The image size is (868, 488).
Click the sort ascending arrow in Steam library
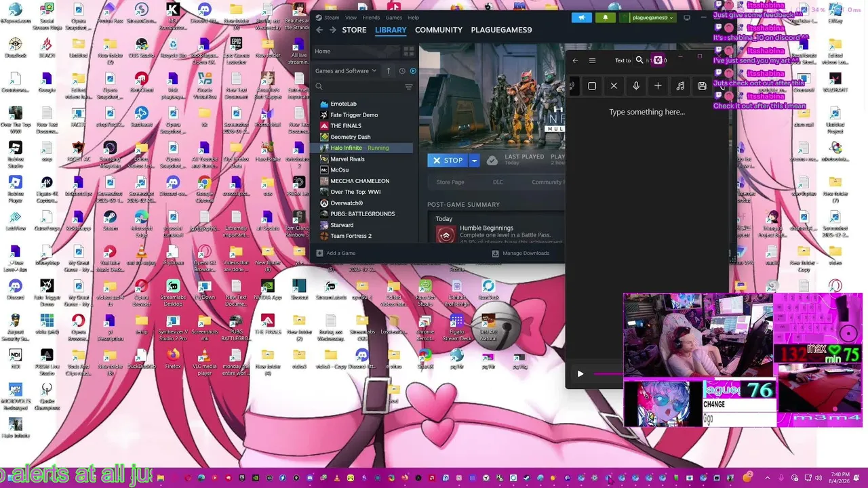click(x=389, y=70)
